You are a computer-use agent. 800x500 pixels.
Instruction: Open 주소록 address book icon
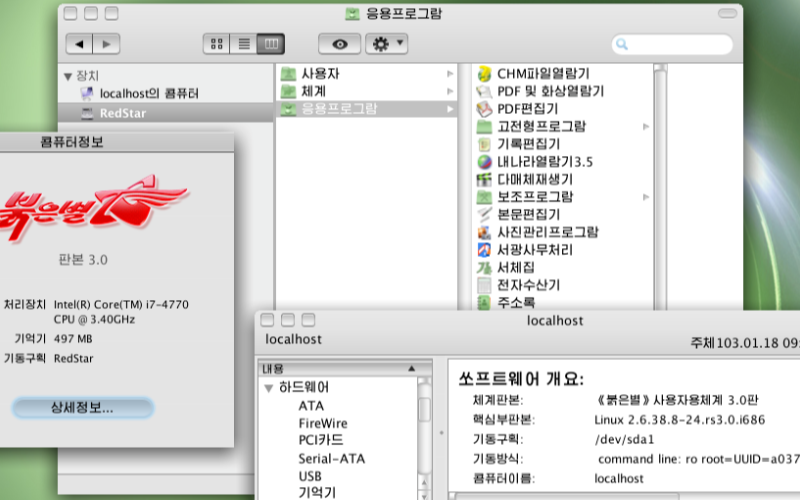coord(484,303)
